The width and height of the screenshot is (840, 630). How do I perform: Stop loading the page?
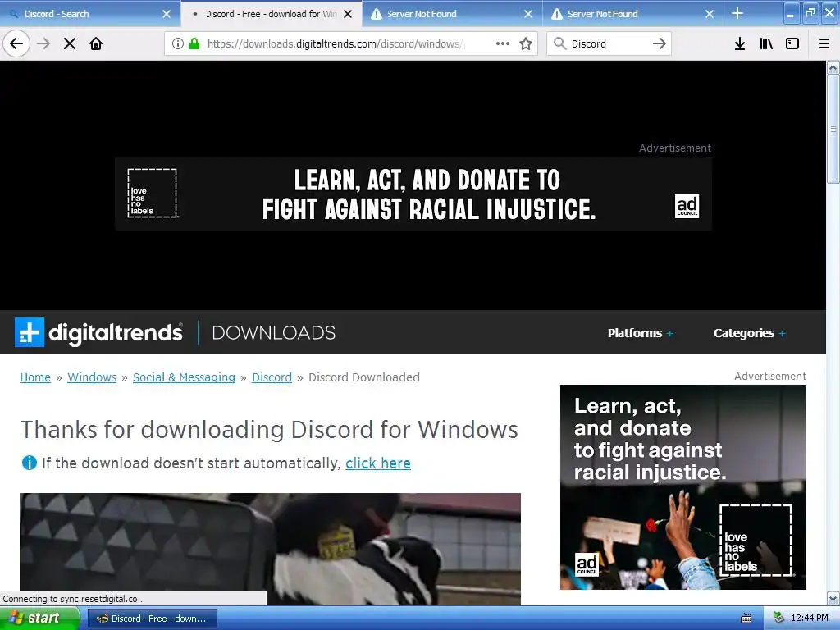point(70,43)
